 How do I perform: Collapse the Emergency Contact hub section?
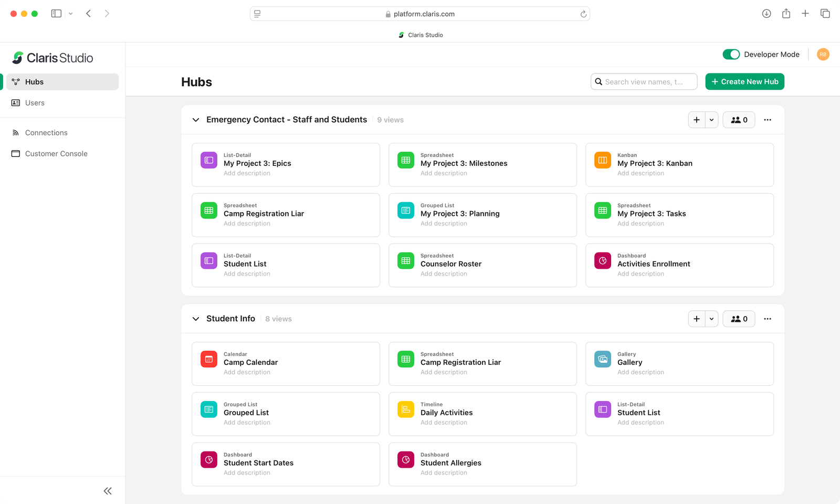tap(195, 120)
